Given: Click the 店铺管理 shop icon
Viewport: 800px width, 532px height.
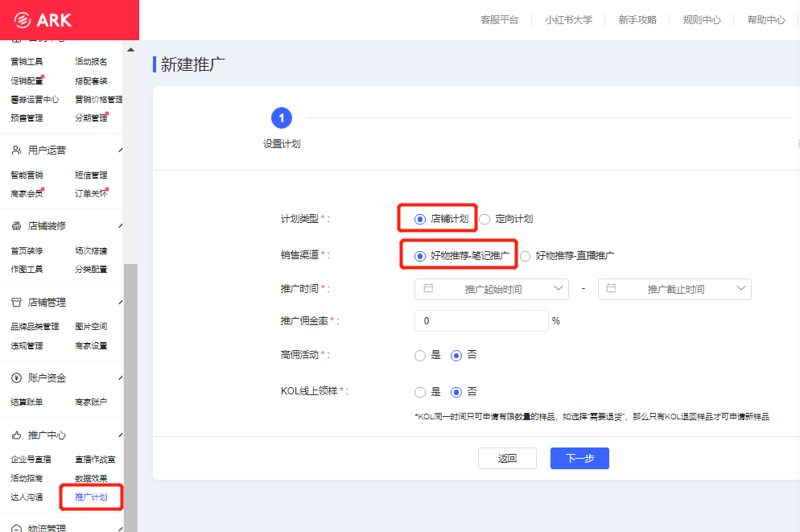Looking at the screenshot, I should (x=17, y=303).
